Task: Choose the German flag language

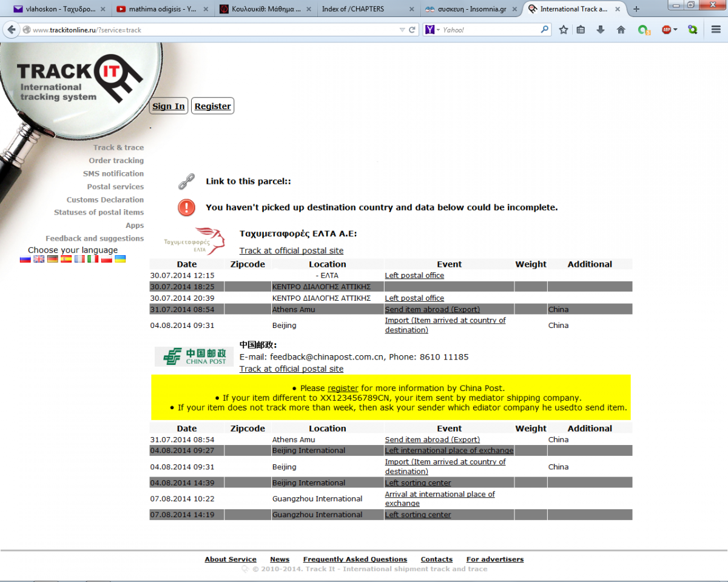Action: click(x=53, y=259)
